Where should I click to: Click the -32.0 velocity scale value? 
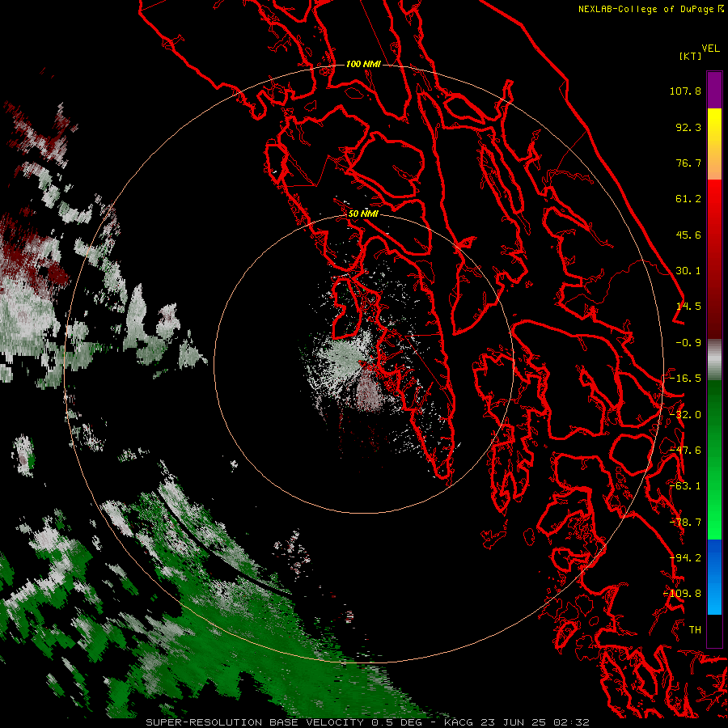(685, 415)
